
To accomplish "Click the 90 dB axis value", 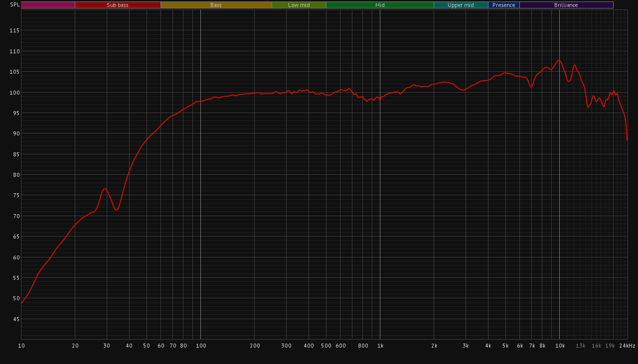I will (x=16, y=133).
